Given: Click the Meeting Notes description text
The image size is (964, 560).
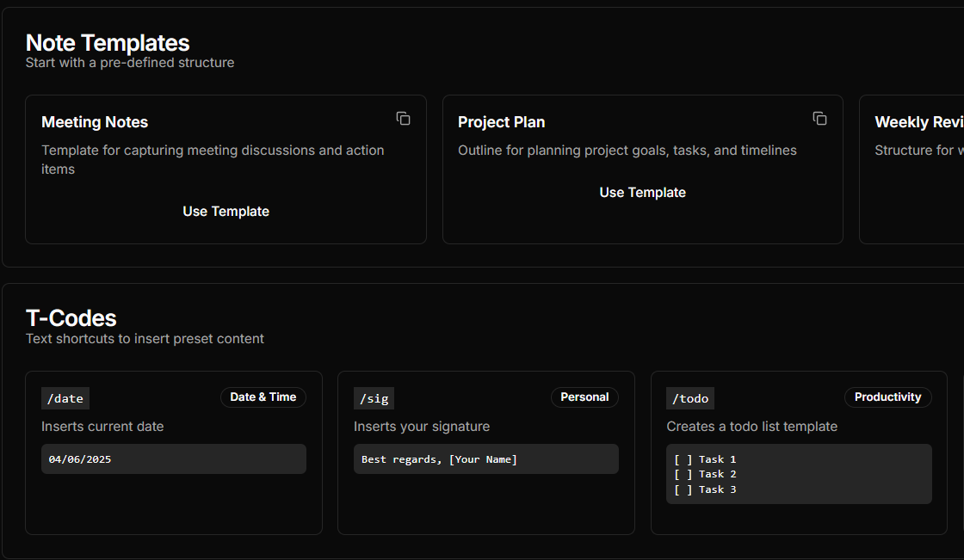Looking at the screenshot, I should tap(213, 159).
